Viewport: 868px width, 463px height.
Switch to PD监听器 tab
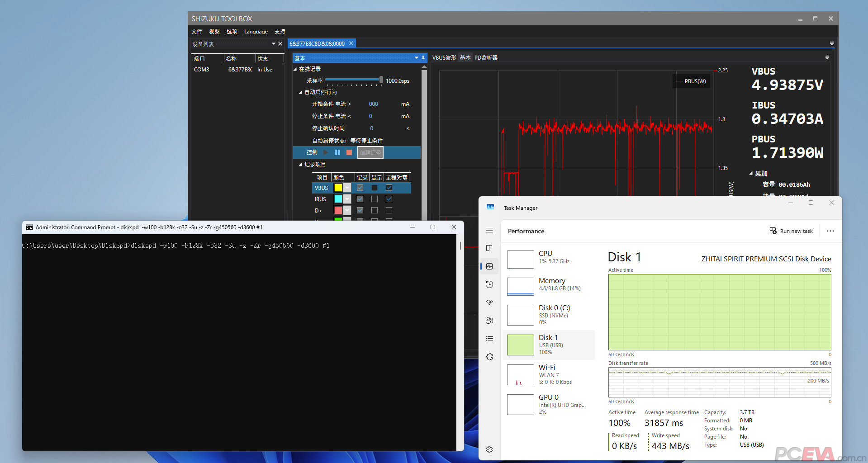486,58
